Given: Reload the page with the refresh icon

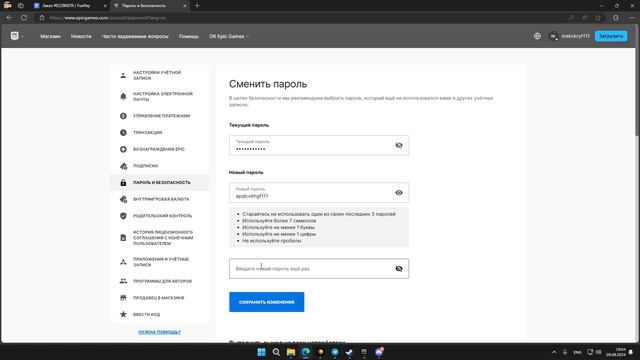Looking at the screenshot, I should coord(24,18).
